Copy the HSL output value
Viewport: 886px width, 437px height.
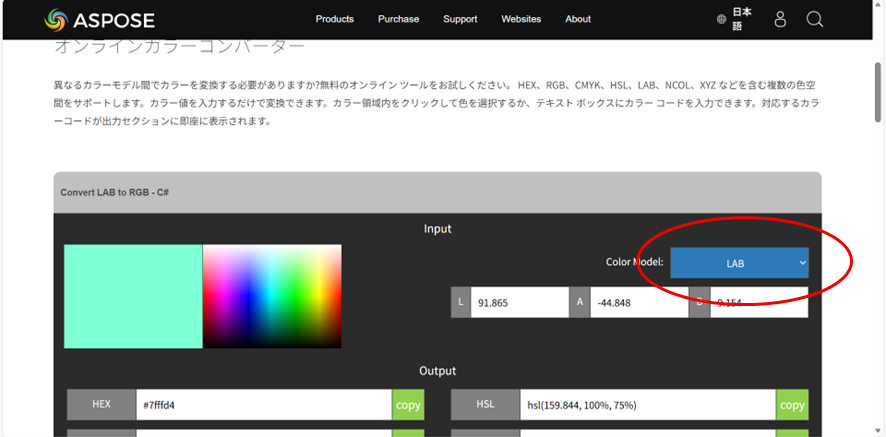click(x=792, y=405)
